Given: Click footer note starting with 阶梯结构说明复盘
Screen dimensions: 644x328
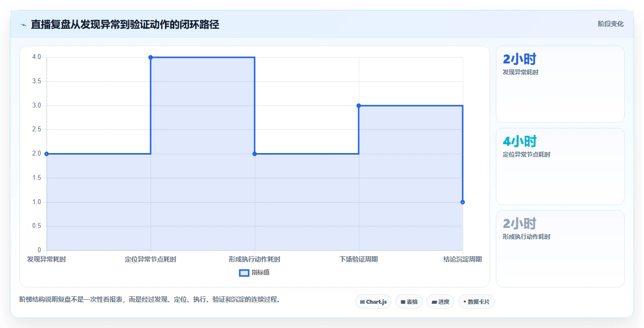Looking at the screenshot, I should [150, 299].
